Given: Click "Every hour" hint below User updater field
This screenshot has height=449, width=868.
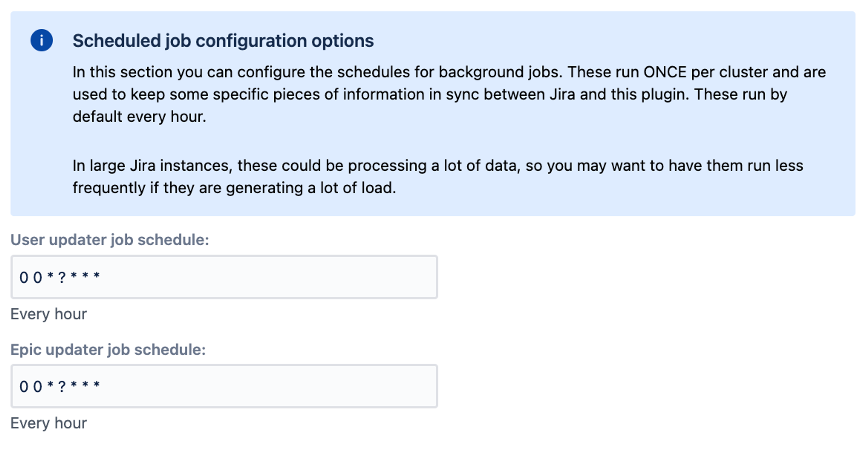Looking at the screenshot, I should pyautogui.click(x=49, y=314).
